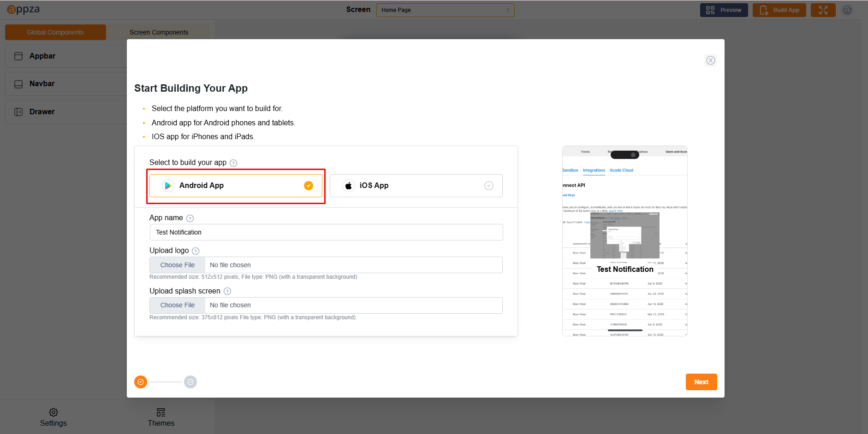
Task: Click the Preview button in top bar
Action: pos(724,10)
